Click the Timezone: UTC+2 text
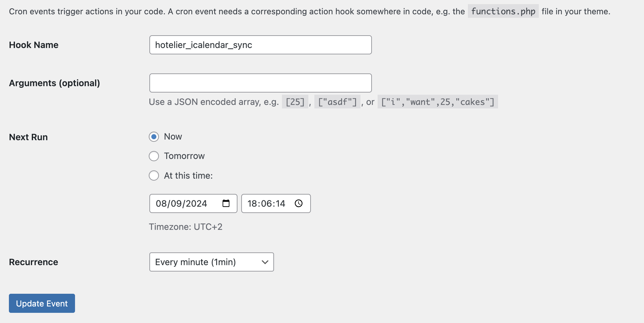 (x=186, y=227)
